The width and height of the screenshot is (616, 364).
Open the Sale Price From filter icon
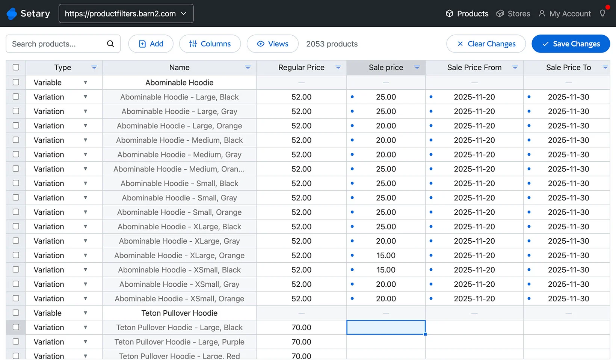click(x=515, y=68)
